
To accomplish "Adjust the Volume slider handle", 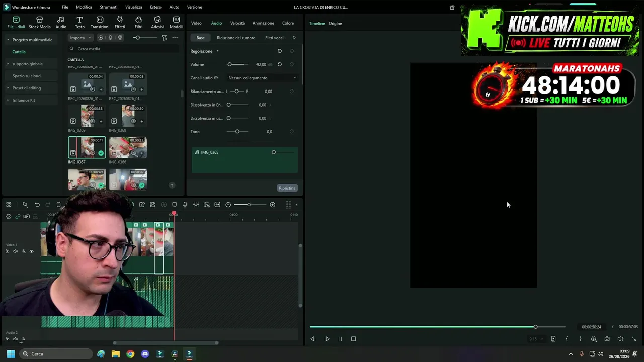I will (x=229, y=64).
